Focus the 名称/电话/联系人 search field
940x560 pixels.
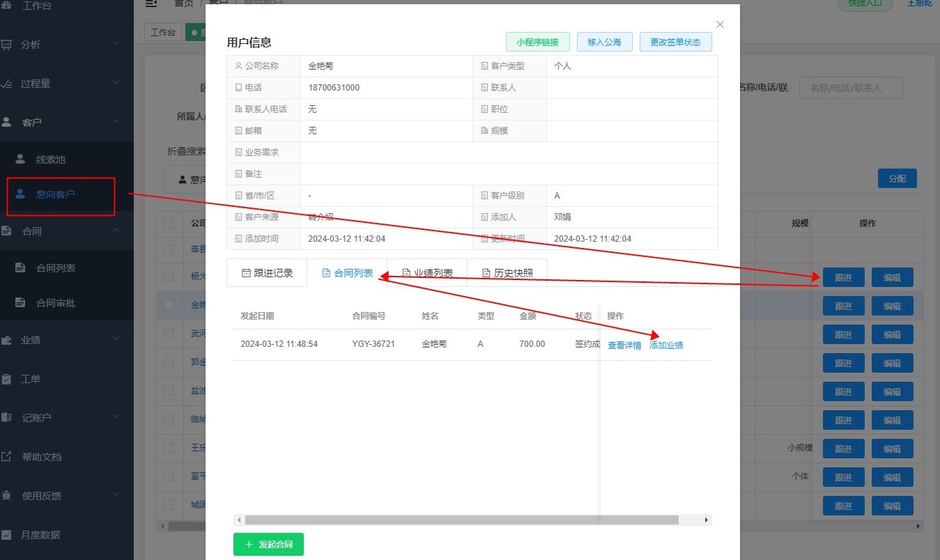(851, 88)
